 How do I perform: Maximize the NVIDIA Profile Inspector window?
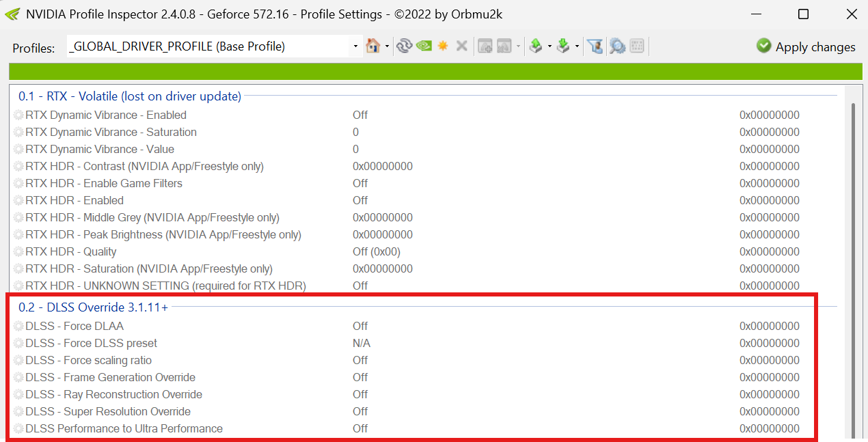tap(803, 14)
